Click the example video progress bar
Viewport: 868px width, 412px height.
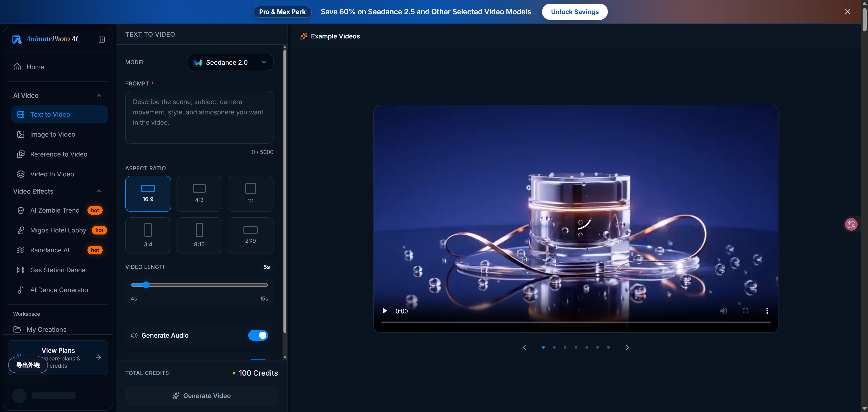[576, 323]
